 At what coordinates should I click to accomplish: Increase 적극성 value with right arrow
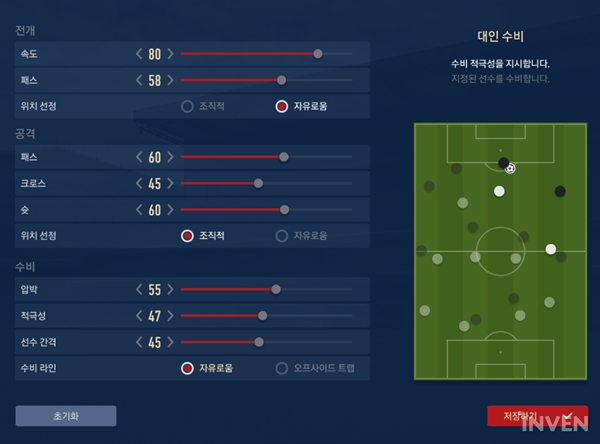pos(170,316)
